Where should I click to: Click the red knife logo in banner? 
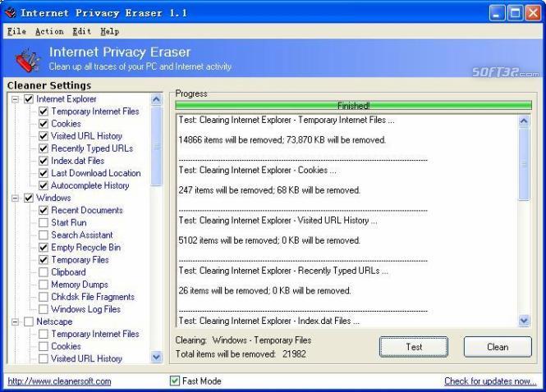[27, 60]
